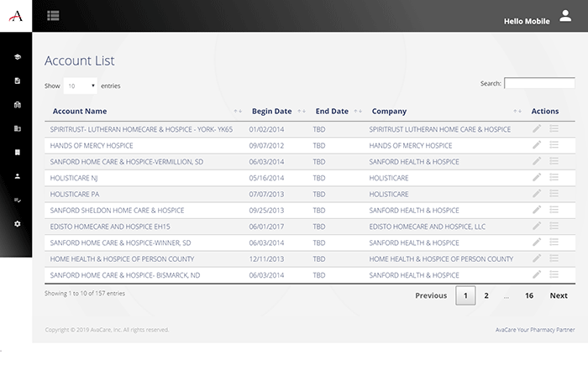This screenshot has height=365, width=588.
Task: Open list menu for Edisto Homecare EH15
Action: (554, 226)
